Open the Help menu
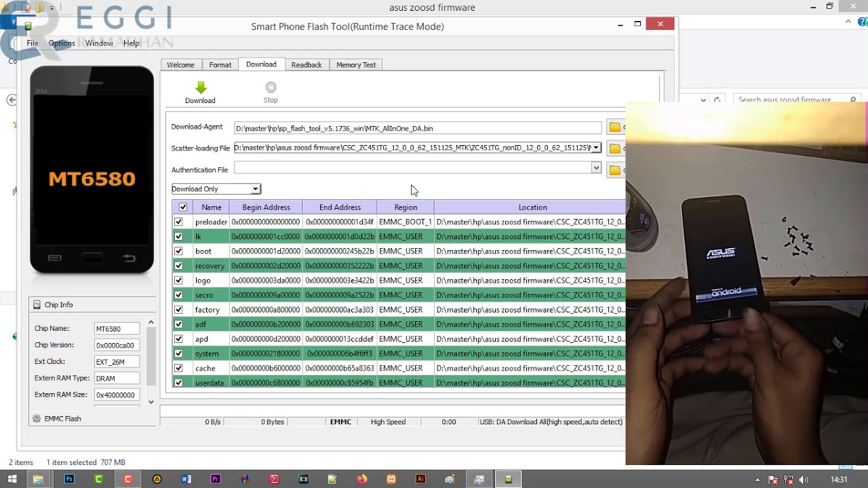Image resolution: width=868 pixels, height=488 pixels. click(x=132, y=43)
